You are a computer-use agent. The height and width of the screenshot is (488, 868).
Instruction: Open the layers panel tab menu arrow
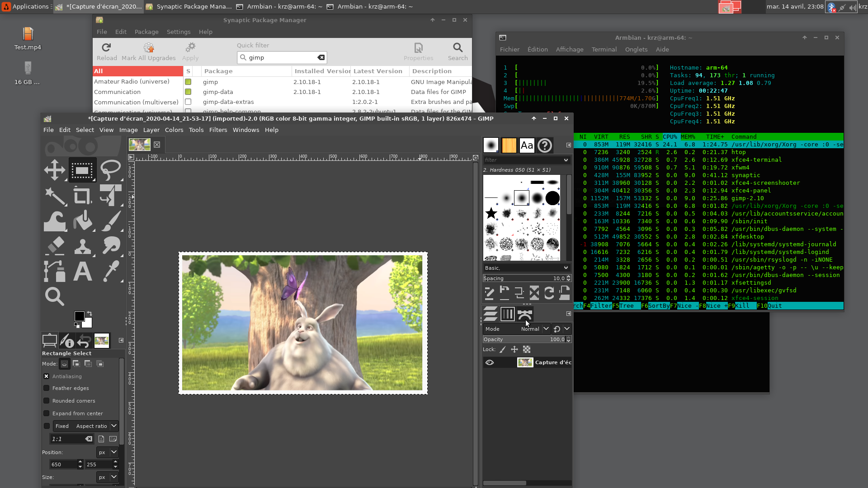[x=568, y=314]
